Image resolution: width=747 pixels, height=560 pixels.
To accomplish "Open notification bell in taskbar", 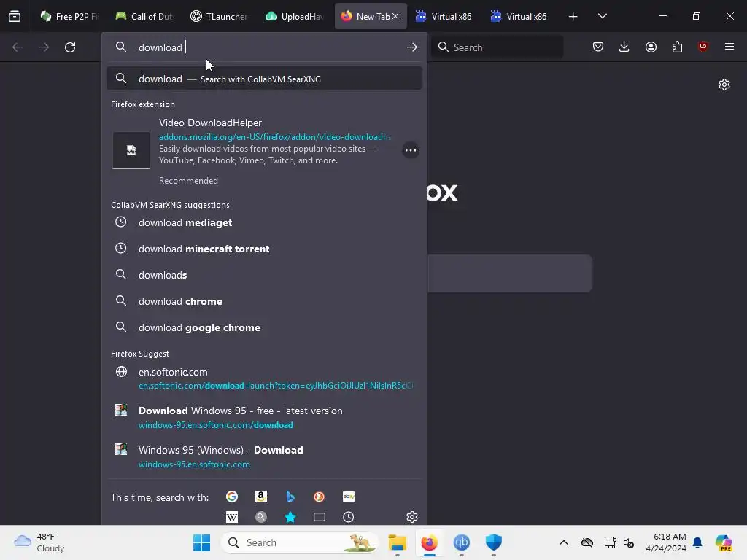I will (697, 542).
